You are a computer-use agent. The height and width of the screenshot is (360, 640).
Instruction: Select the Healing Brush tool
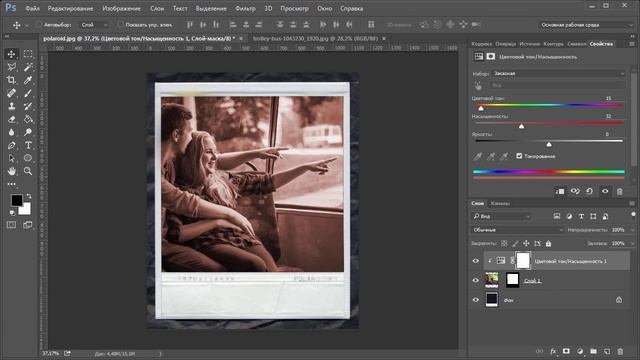click(x=11, y=93)
